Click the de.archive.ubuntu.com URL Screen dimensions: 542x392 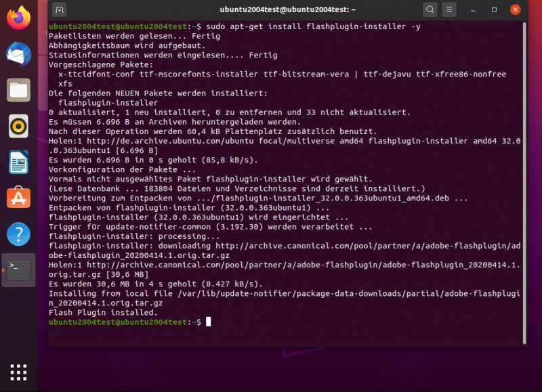170,141
